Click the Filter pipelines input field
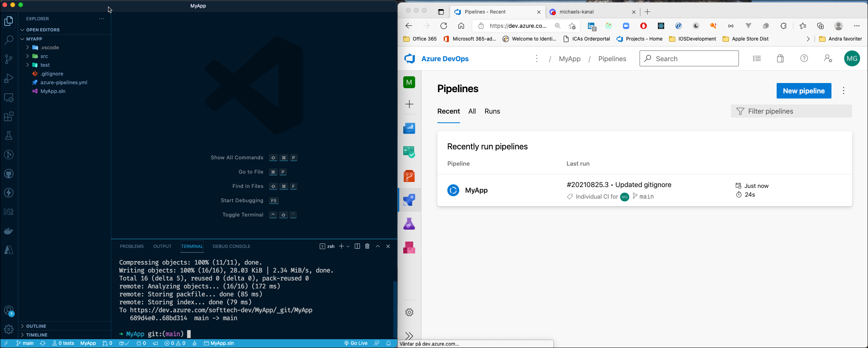868x348 pixels. [791, 111]
